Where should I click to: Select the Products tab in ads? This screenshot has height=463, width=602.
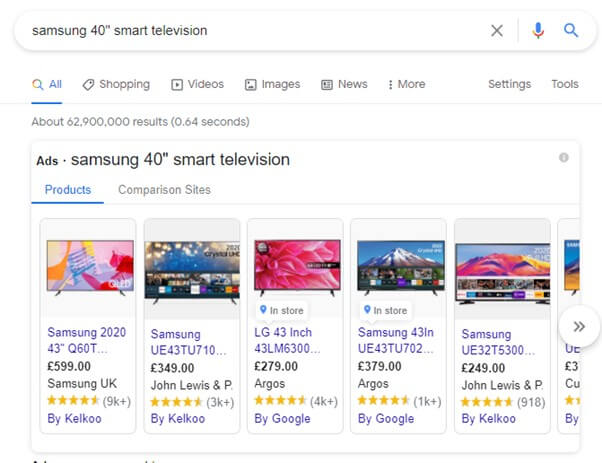tap(68, 190)
